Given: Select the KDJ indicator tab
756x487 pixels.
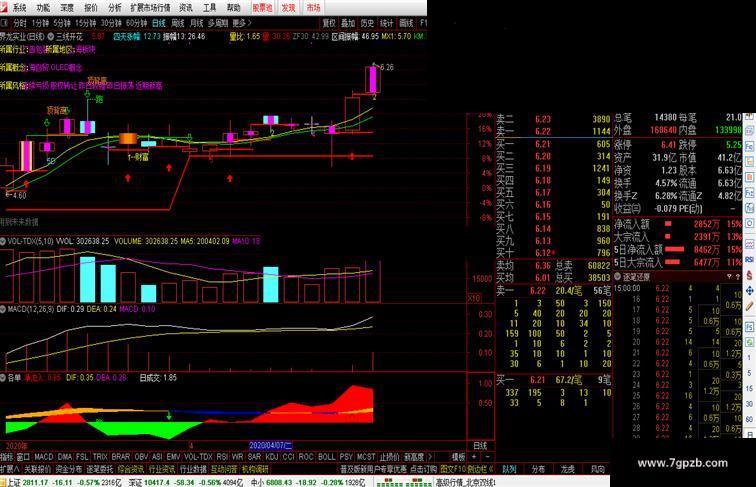Looking at the screenshot, I should point(272,457).
